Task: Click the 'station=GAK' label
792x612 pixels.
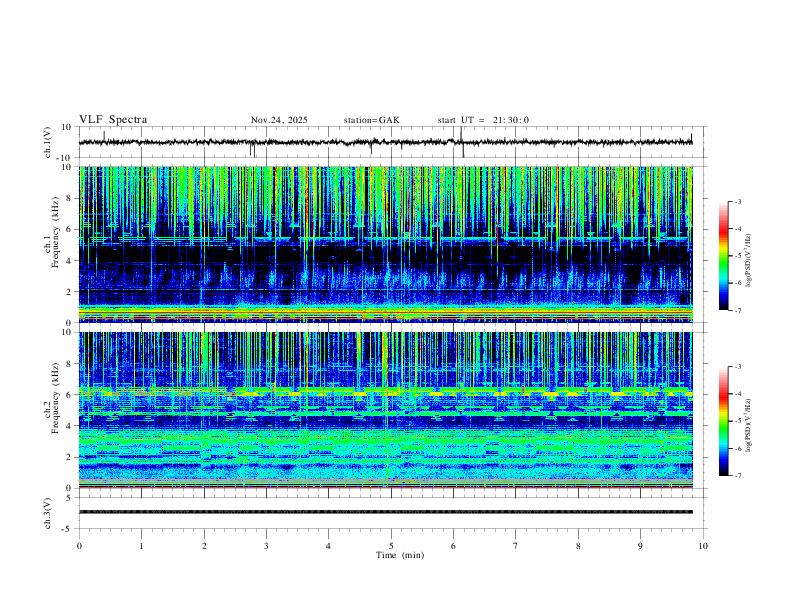Action: click(x=372, y=120)
